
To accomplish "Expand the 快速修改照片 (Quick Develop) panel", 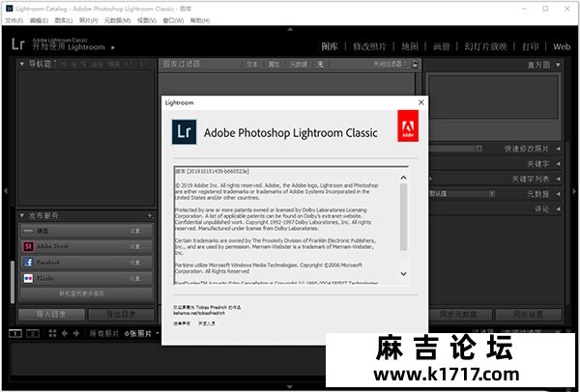I will pyautogui.click(x=559, y=149).
